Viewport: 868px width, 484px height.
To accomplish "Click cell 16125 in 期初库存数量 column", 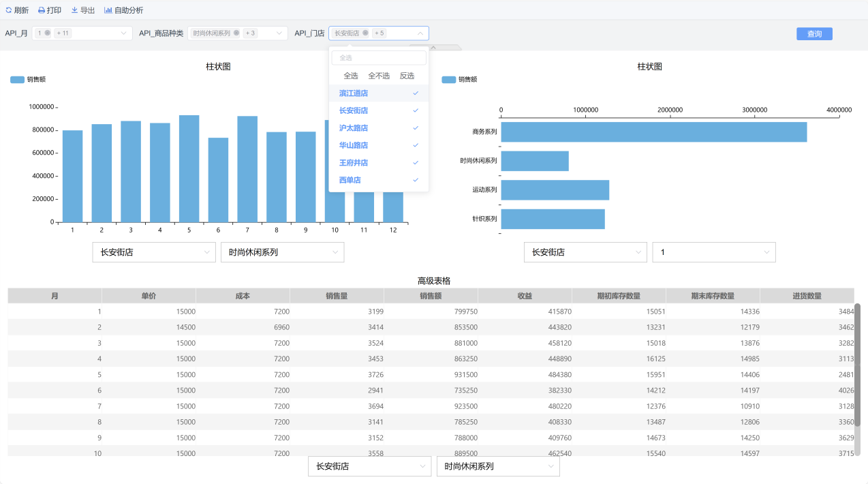I will [x=619, y=359].
